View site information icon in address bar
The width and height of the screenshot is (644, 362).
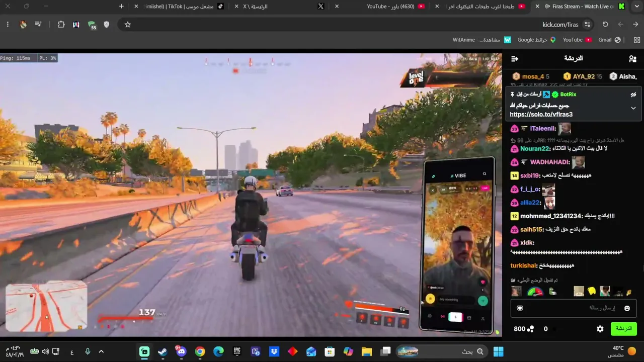pyautogui.click(x=587, y=25)
